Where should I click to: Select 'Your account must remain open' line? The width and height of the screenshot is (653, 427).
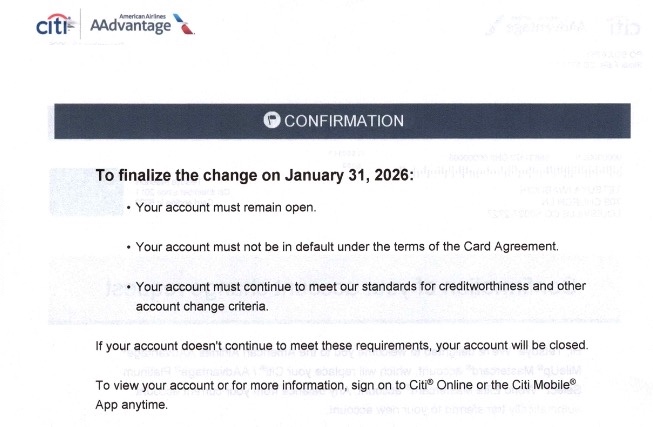click(225, 208)
